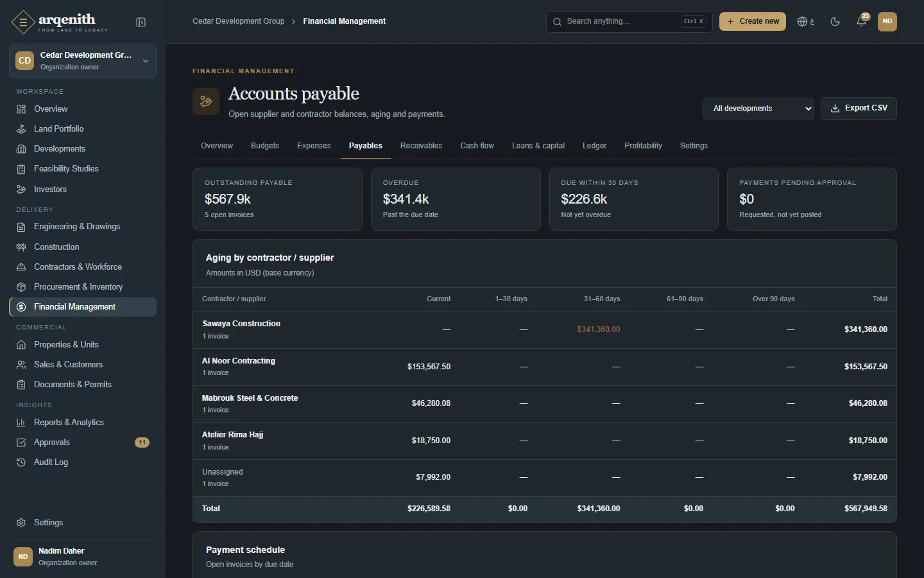924x578 pixels.
Task: Switch to the Receivables tab
Action: pos(421,146)
